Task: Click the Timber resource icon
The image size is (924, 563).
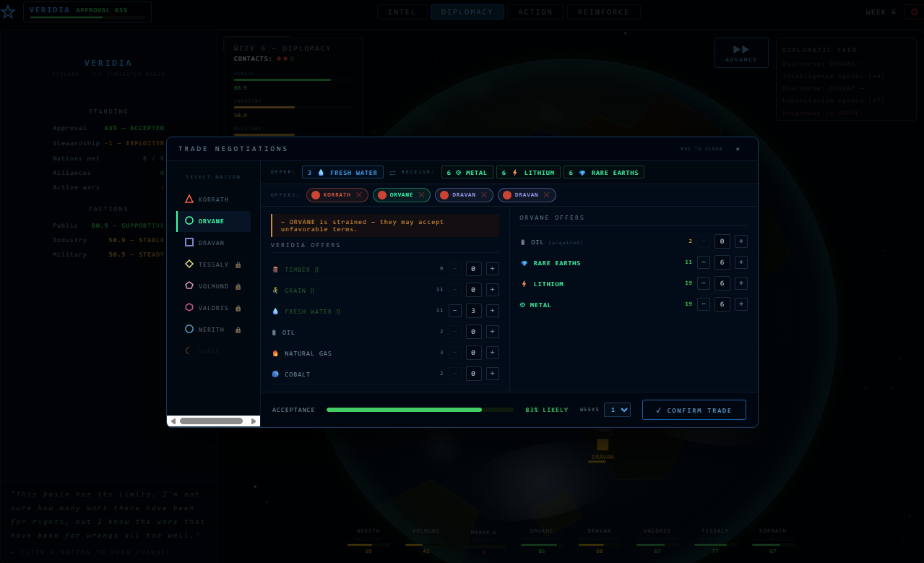Action: coord(275,269)
